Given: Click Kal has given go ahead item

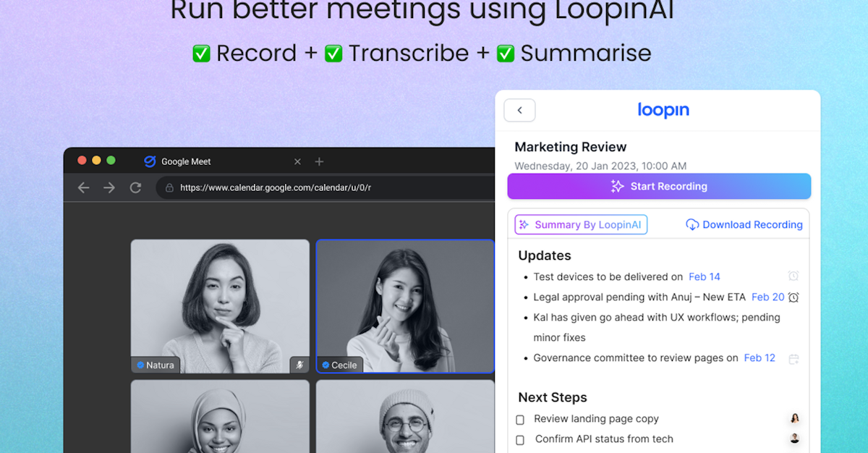Looking at the screenshot, I should 657,327.
